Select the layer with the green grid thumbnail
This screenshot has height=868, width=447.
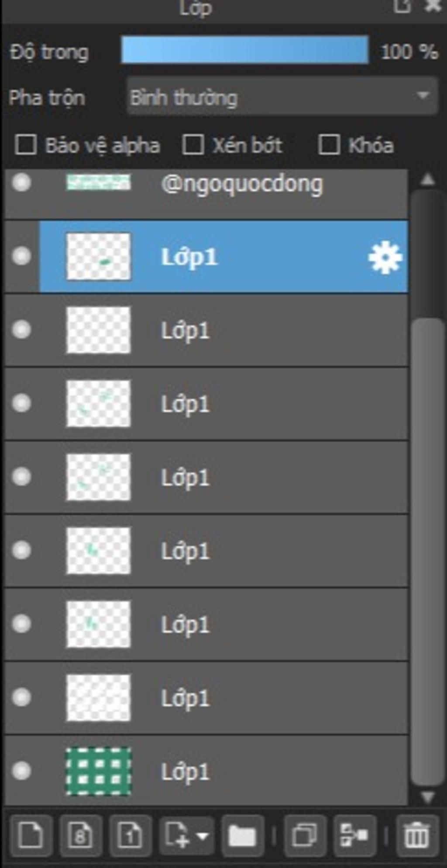(x=206, y=771)
